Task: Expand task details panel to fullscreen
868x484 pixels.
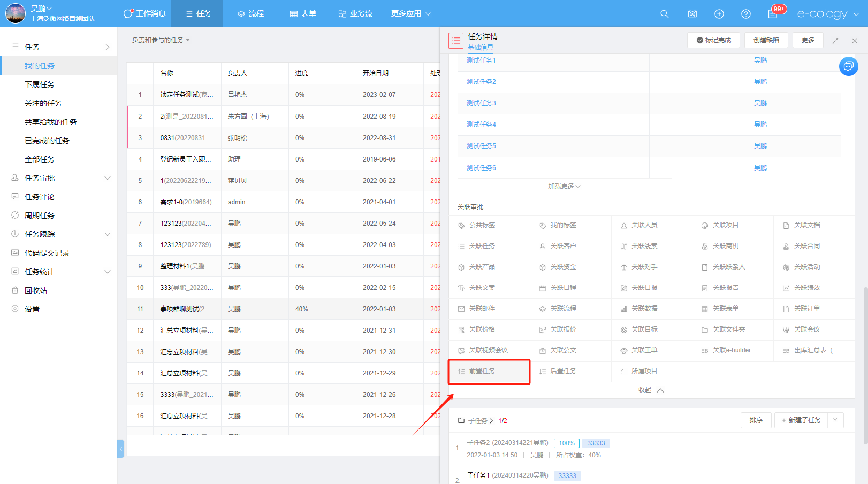Action: click(835, 41)
